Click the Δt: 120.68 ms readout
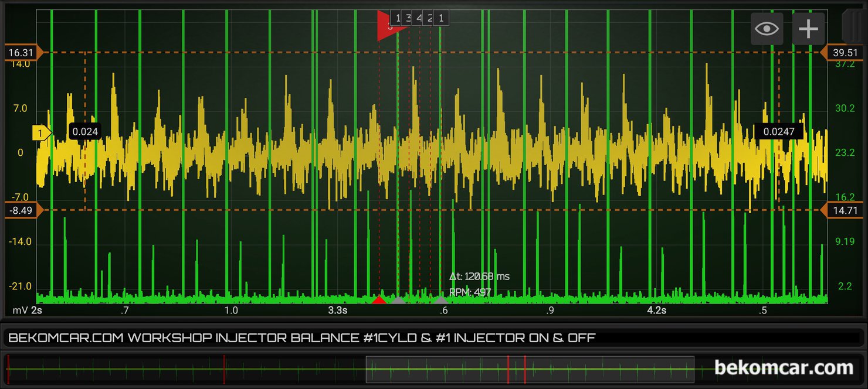 tap(479, 276)
